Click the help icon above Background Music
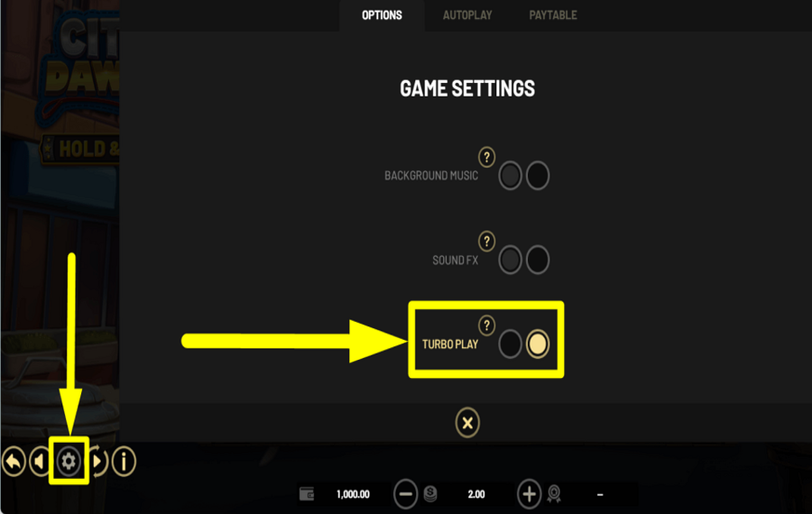The width and height of the screenshot is (812, 514). (x=486, y=157)
